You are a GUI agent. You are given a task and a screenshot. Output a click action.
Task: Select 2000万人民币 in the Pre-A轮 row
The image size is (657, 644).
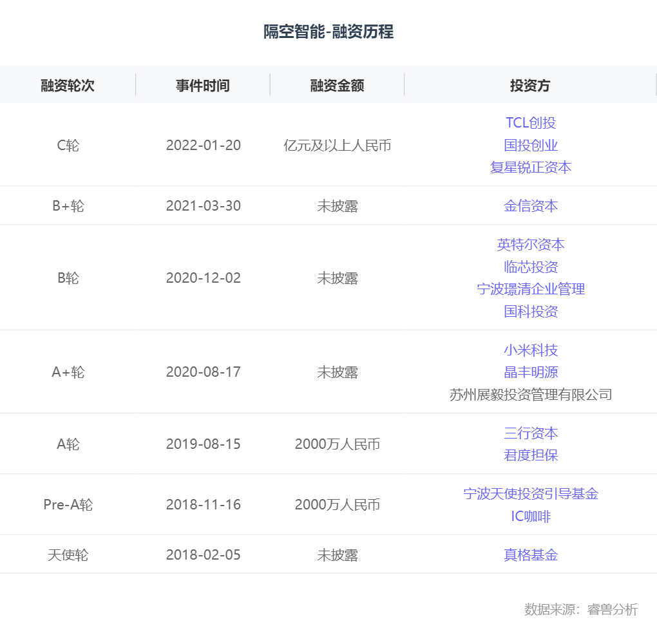(x=338, y=504)
